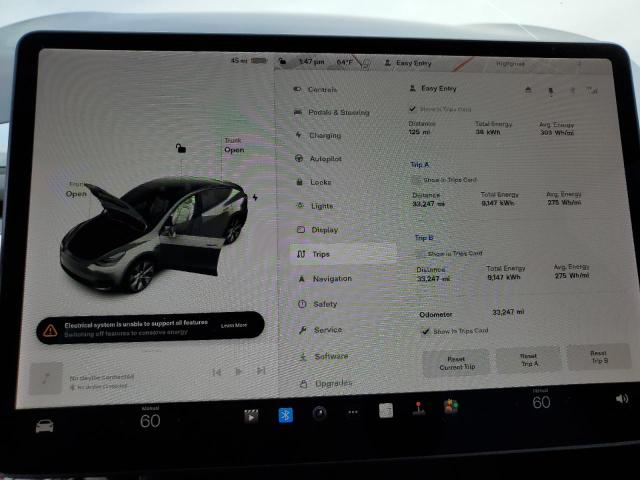
Task: Enable Trip B Show in Trips Card
Action: coord(420,253)
